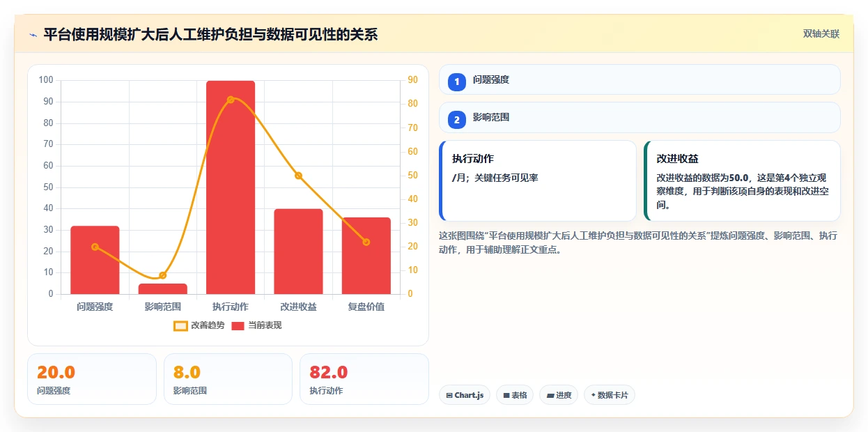Screen dimensions: 868x432
Task: Click the text /月；关键任务可见率
Action: click(495, 178)
